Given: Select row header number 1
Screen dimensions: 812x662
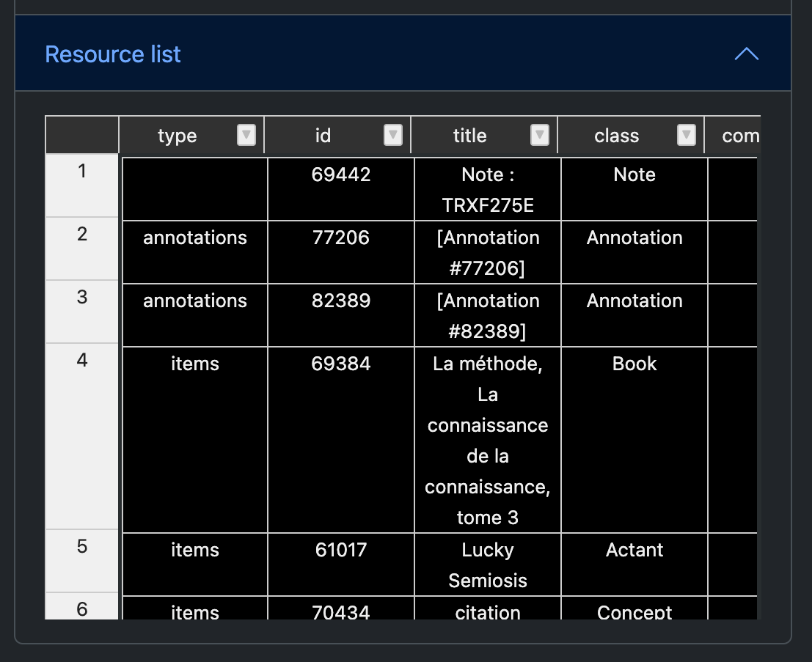Looking at the screenshot, I should coord(81,185).
